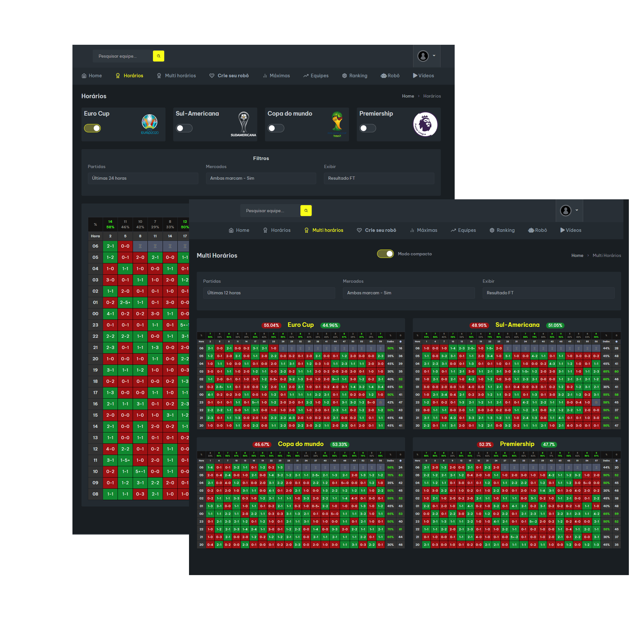Click the 52.3% red badge of Premiership
This screenshot has width=644, height=644.
(x=485, y=444)
